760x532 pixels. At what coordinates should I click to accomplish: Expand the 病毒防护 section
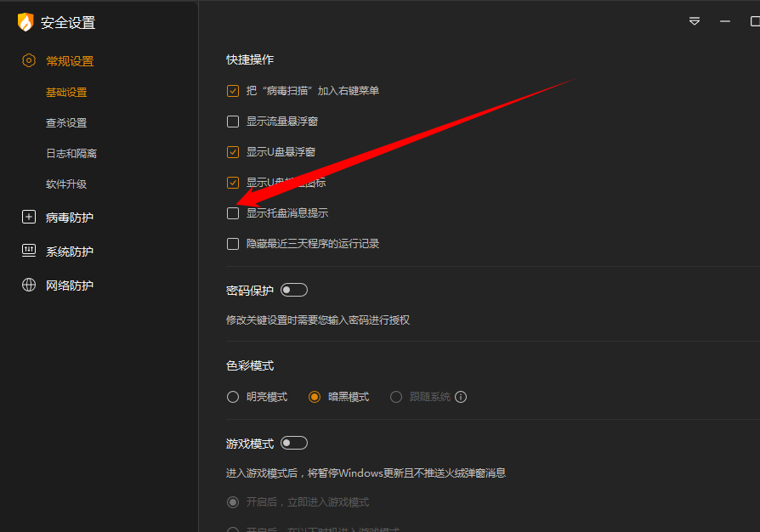[70, 218]
